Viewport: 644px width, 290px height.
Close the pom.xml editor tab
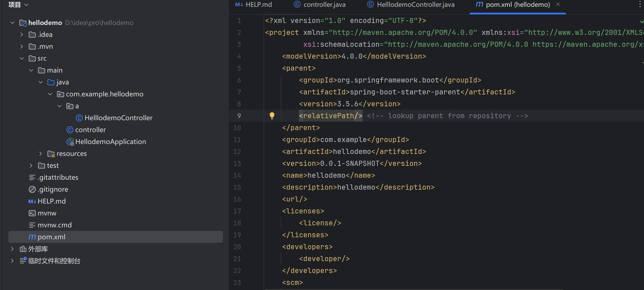pos(557,5)
